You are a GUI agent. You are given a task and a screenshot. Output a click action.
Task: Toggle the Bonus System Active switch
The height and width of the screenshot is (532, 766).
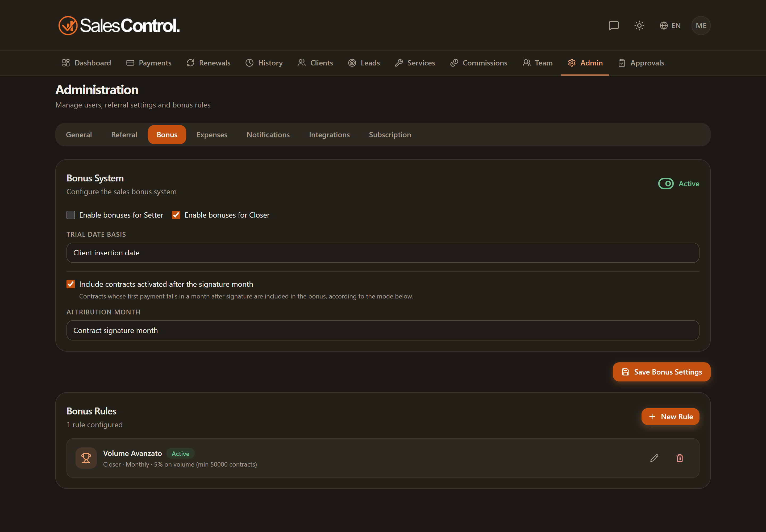(666, 184)
